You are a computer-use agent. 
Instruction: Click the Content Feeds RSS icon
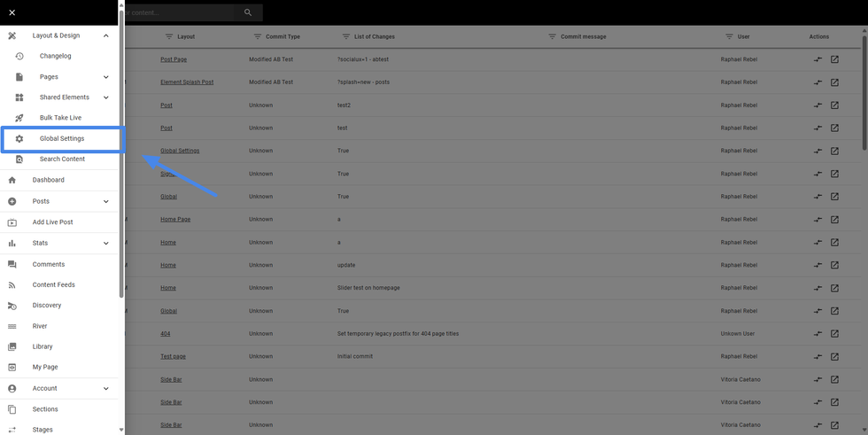(12, 285)
